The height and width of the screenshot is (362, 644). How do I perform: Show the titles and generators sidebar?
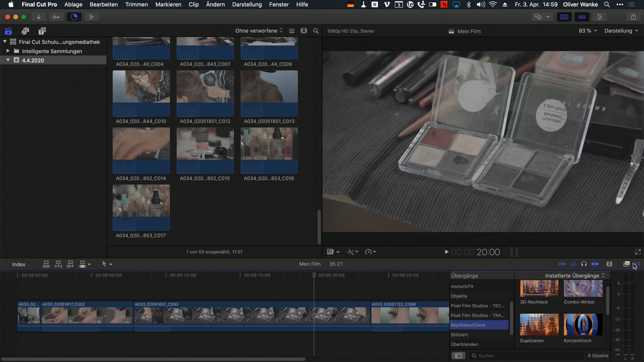(42, 31)
